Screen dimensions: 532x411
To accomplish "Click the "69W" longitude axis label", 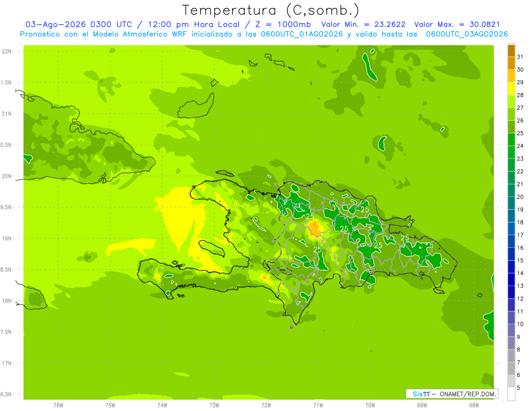I will [x=422, y=405].
